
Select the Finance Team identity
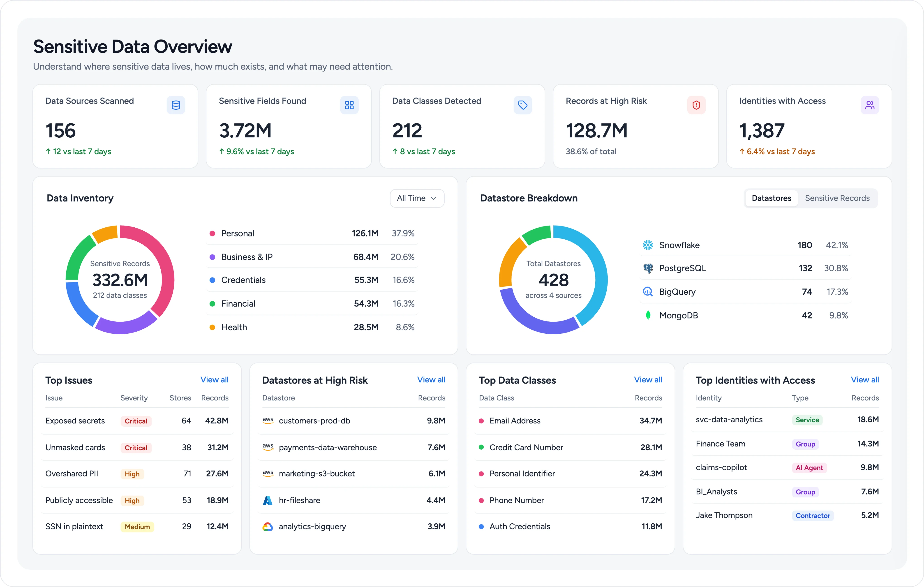point(721,444)
